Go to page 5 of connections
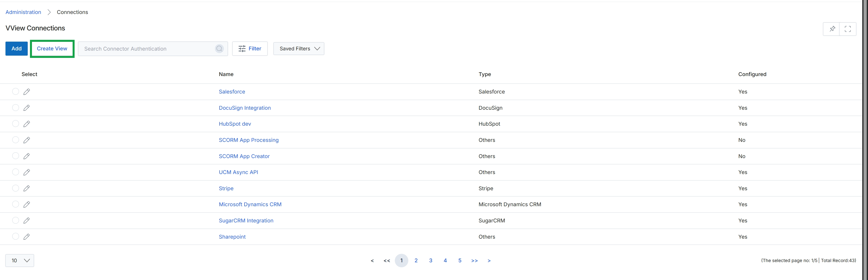 [x=460, y=261]
